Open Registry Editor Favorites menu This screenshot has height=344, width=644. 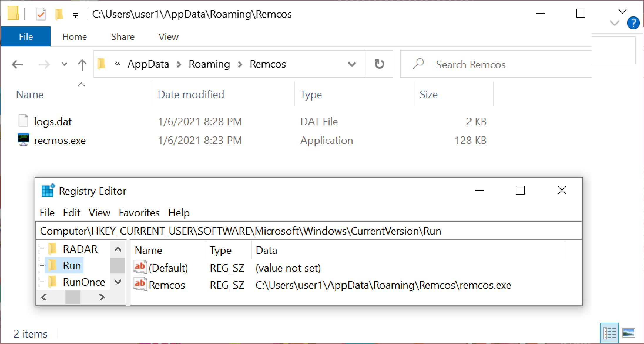coord(139,213)
